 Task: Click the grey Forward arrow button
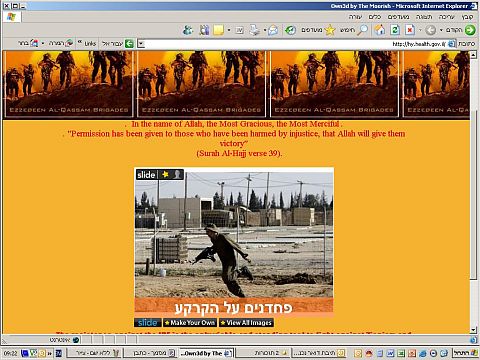click(430, 30)
